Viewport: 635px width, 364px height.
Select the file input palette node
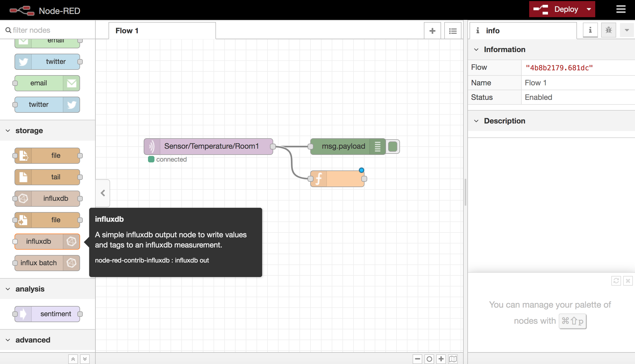[x=47, y=155]
